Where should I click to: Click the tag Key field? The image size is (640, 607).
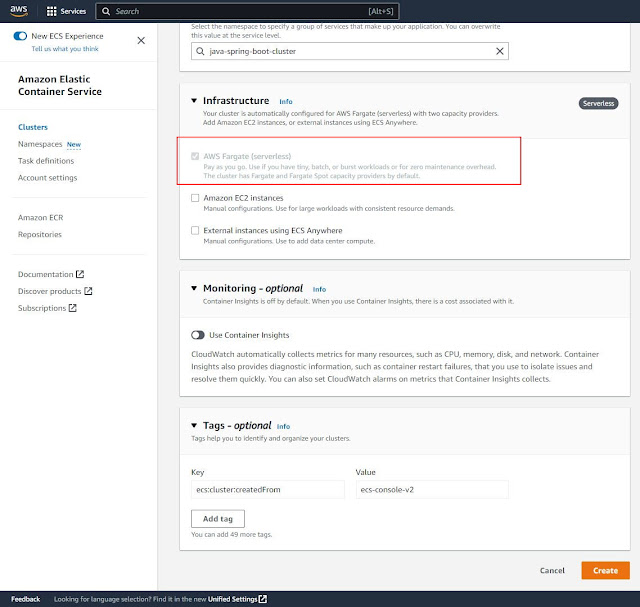click(268, 489)
